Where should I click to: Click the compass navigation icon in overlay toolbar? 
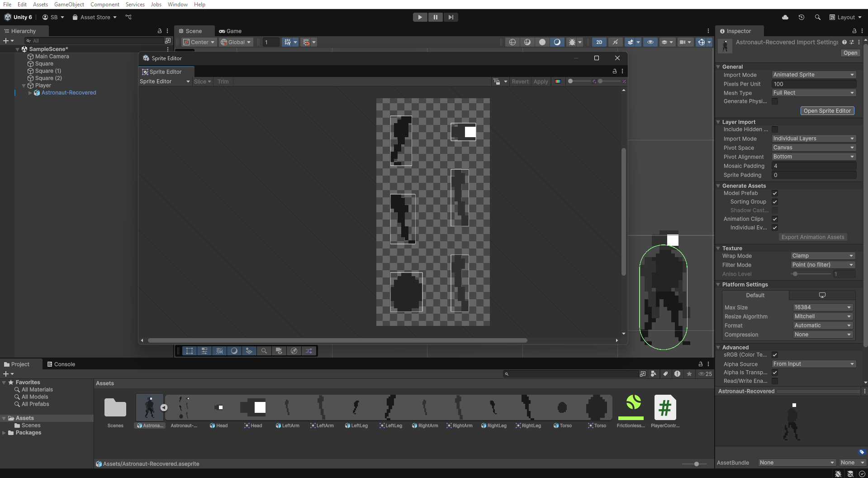tap(294, 351)
